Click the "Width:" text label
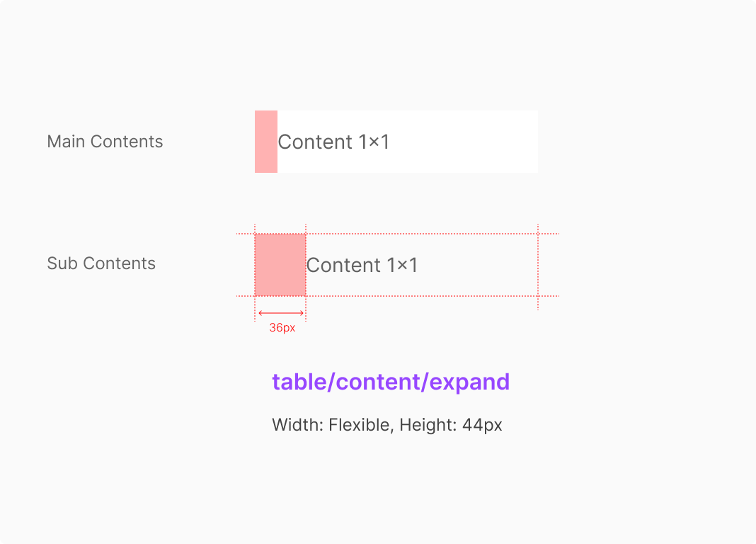The image size is (756, 544). (x=297, y=426)
